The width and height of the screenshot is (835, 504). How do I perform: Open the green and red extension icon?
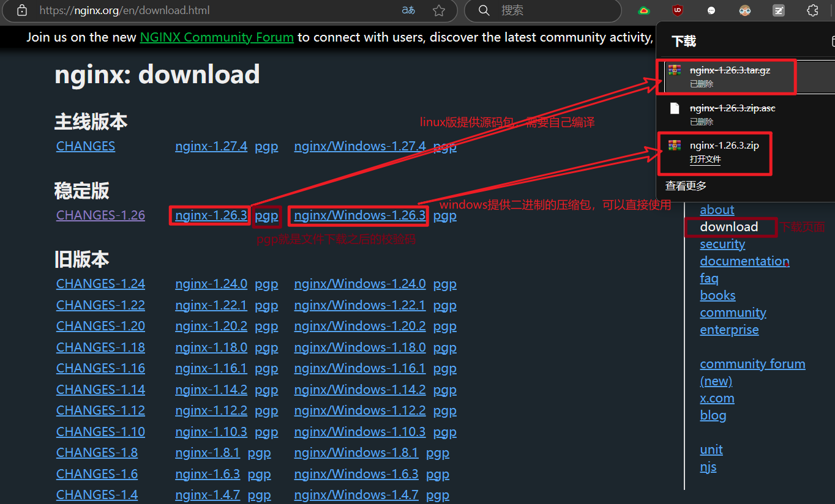click(x=643, y=10)
